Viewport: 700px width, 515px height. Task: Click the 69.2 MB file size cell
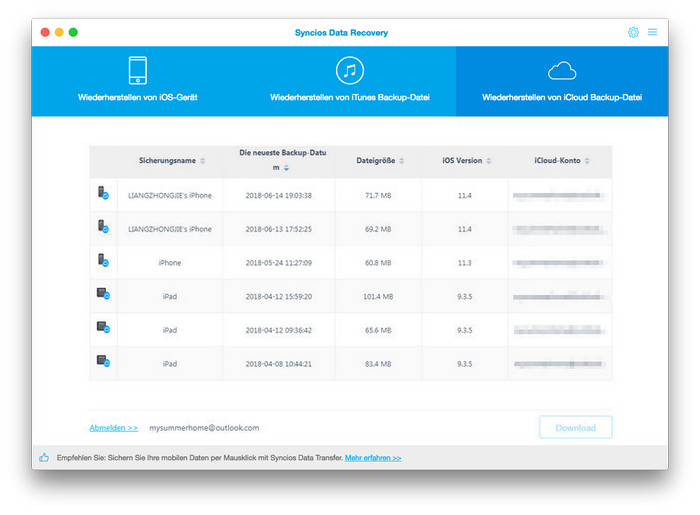[x=378, y=229]
